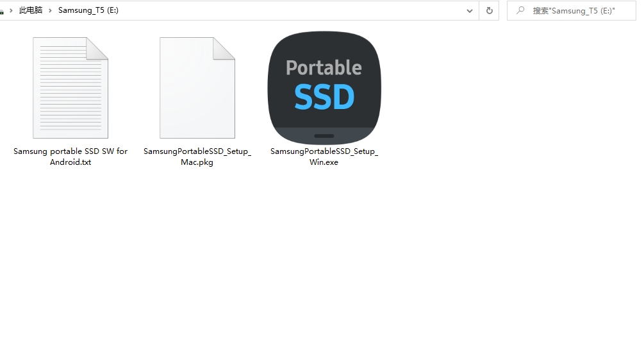Click the search magnifier icon
Screen dimensions: 644x340
[520, 10]
